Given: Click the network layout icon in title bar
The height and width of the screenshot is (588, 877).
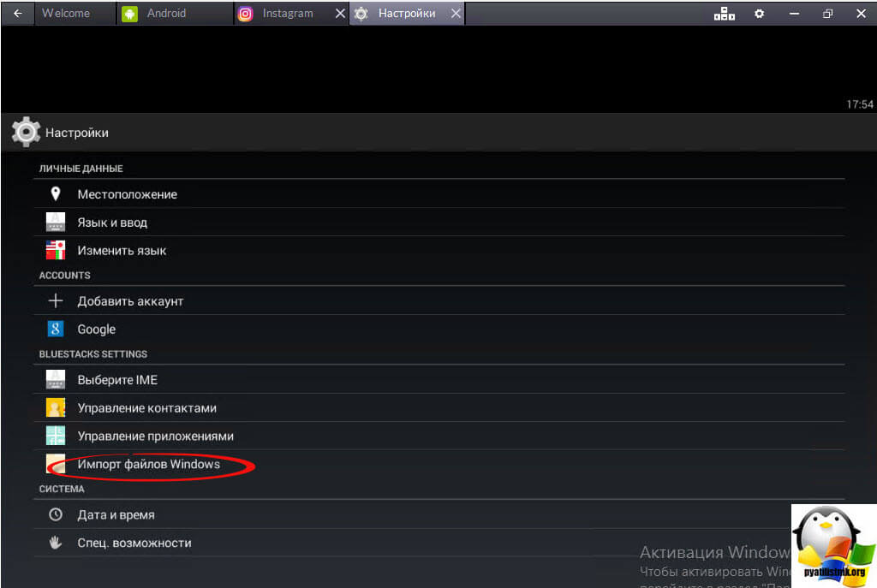Looking at the screenshot, I should 724,14.
